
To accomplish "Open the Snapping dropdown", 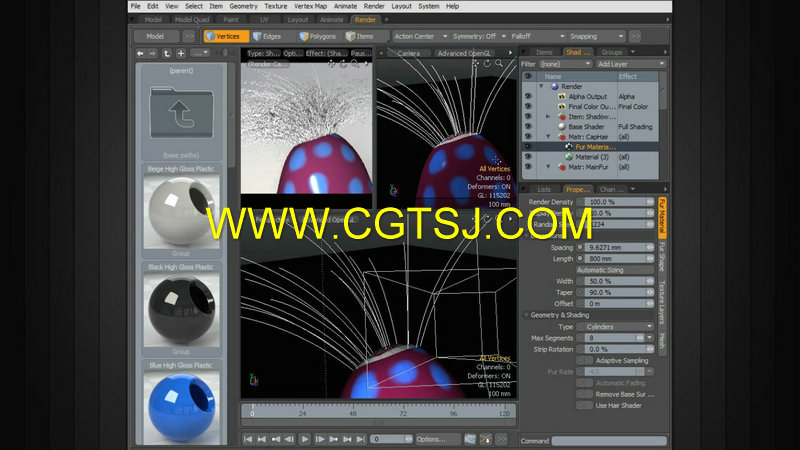I will (596, 36).
